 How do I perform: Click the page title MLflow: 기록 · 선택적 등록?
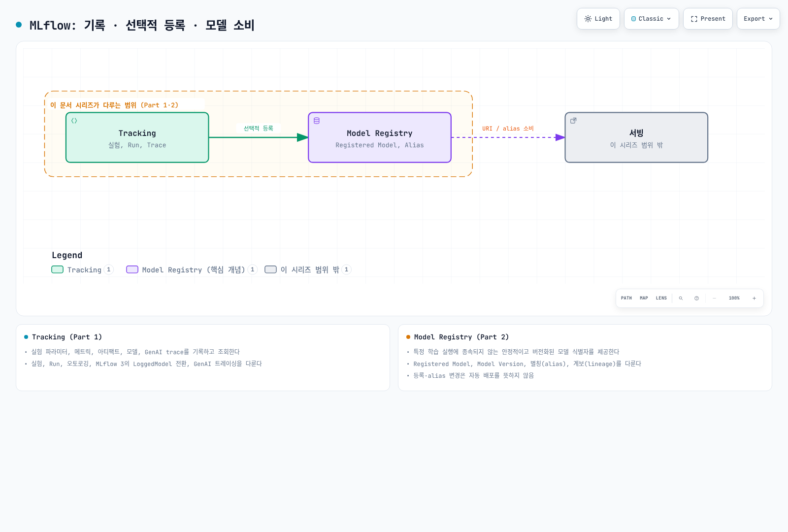[142, 25]
